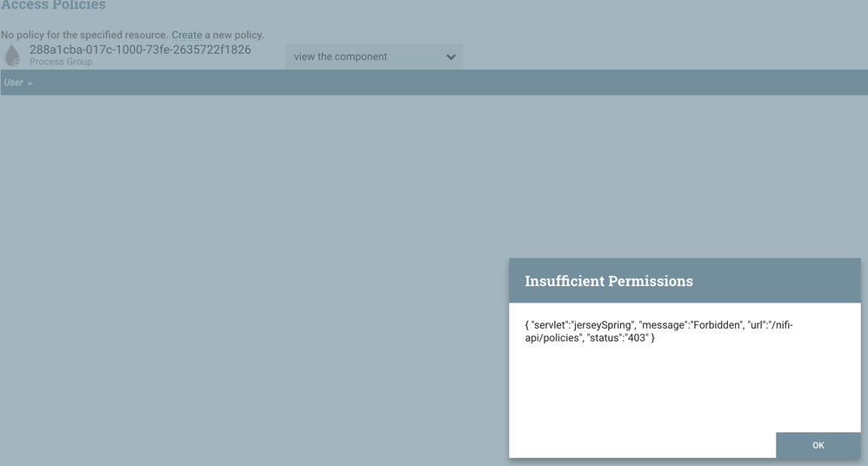Click the 'Process Group' label under the ID
Screen dimensions: 868x466
[61, 62]
